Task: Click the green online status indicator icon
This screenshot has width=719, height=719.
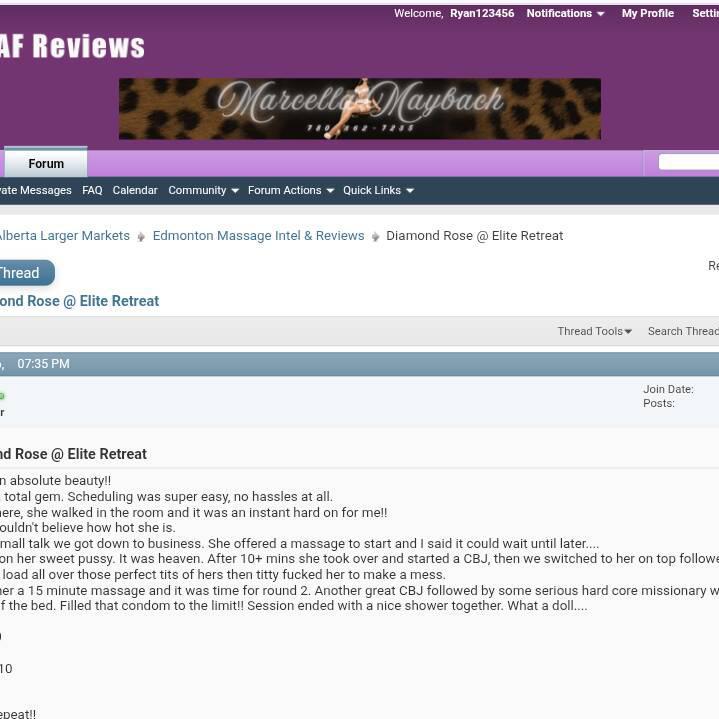Action: [x=2, y=396]
